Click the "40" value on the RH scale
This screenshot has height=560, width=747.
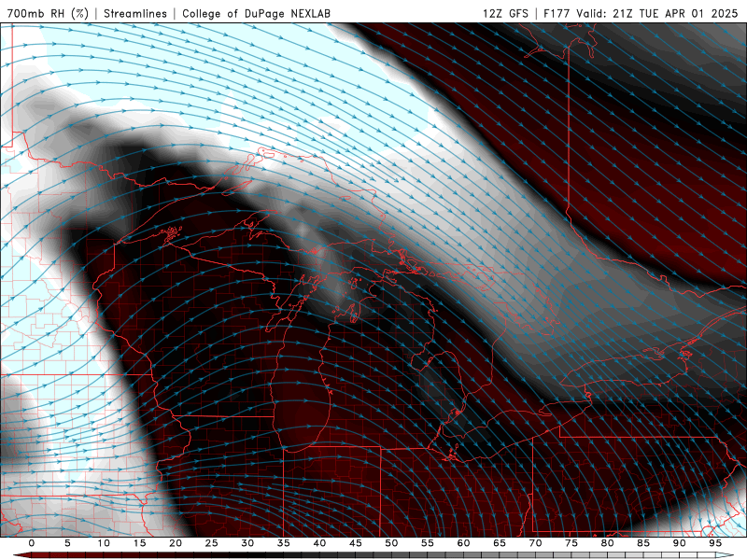[x=319, y=543]
